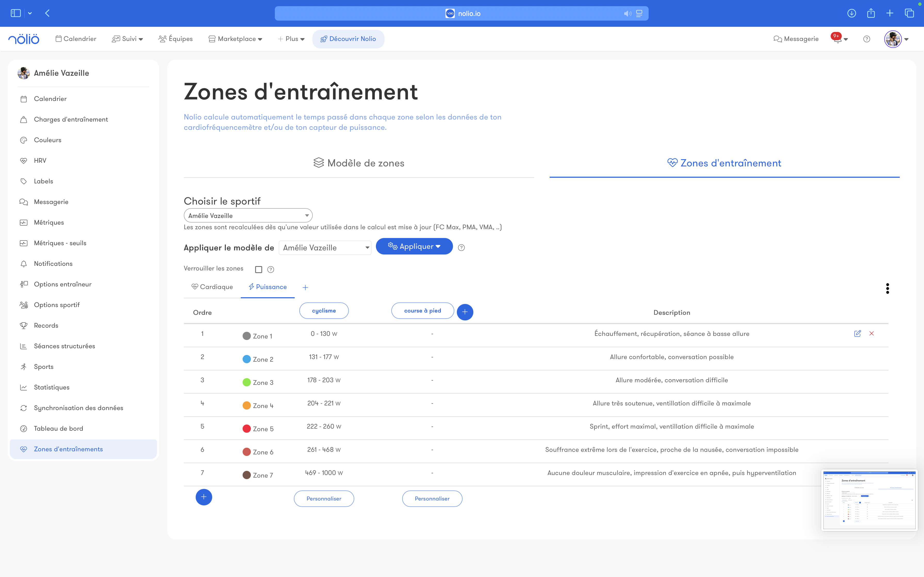924x577 pixels.
Task: Click the help icon next to Appliquer
Action: (x=461, y=248)
